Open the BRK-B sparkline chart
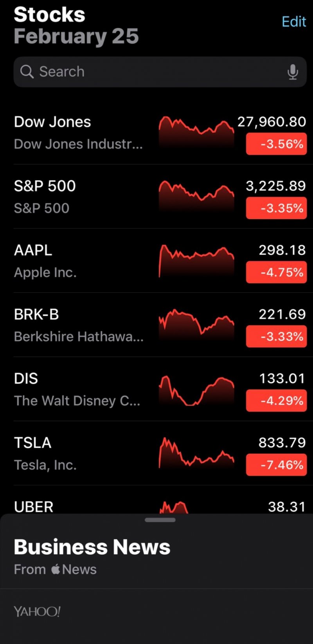This screenshot has width=313, height=644. [x=196, y=324]
